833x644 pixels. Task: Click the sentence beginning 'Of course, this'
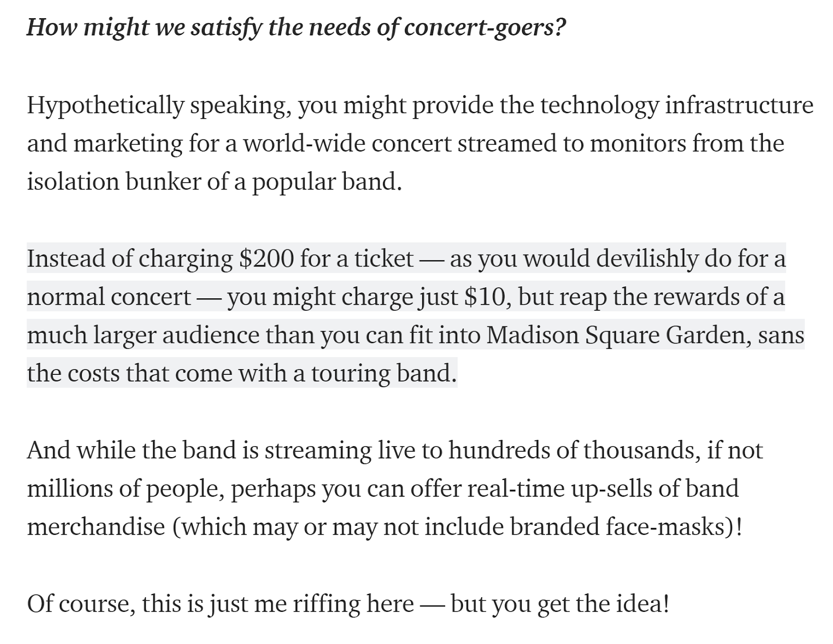coord(348,604)
